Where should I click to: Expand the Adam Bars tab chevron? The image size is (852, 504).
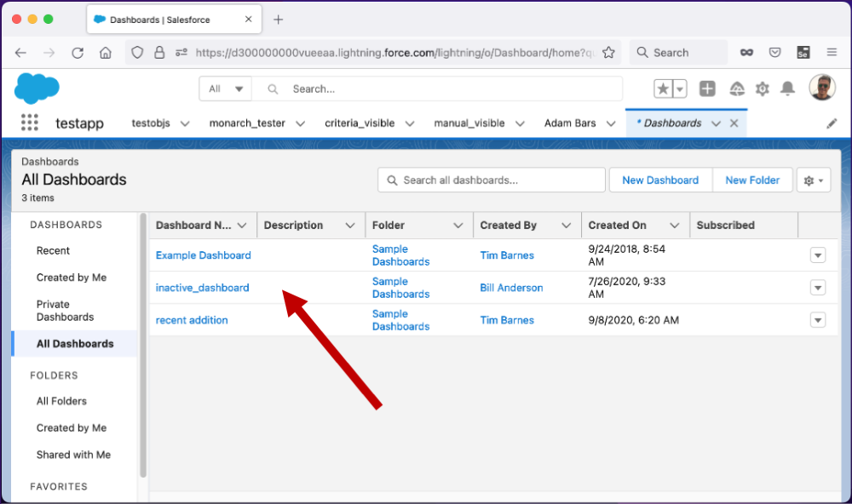pos(611,123)
